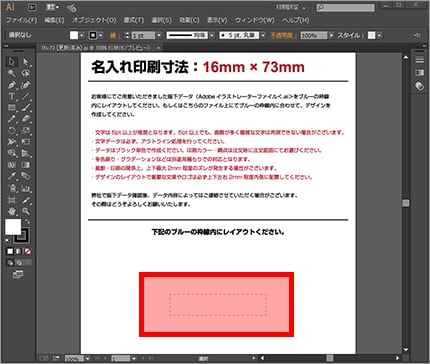Adjust stroke weight stepper arrows
Viewport: 430px width, 364px height.
point(127,35)
